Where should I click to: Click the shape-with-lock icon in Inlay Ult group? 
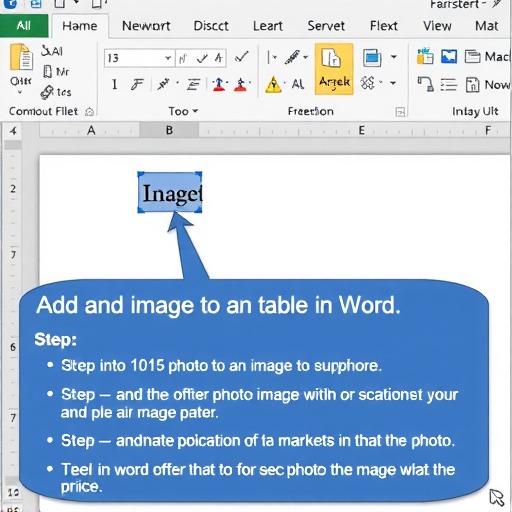tap(426, 84)
